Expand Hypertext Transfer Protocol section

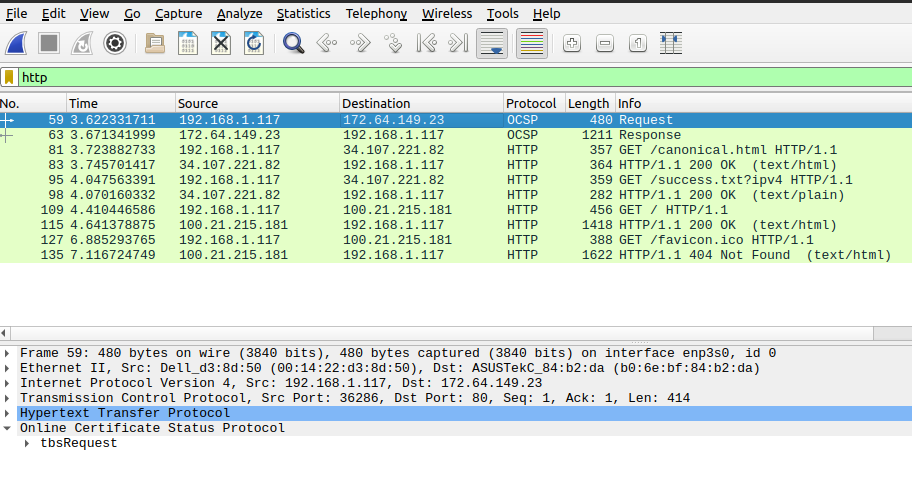coord(7,413)
